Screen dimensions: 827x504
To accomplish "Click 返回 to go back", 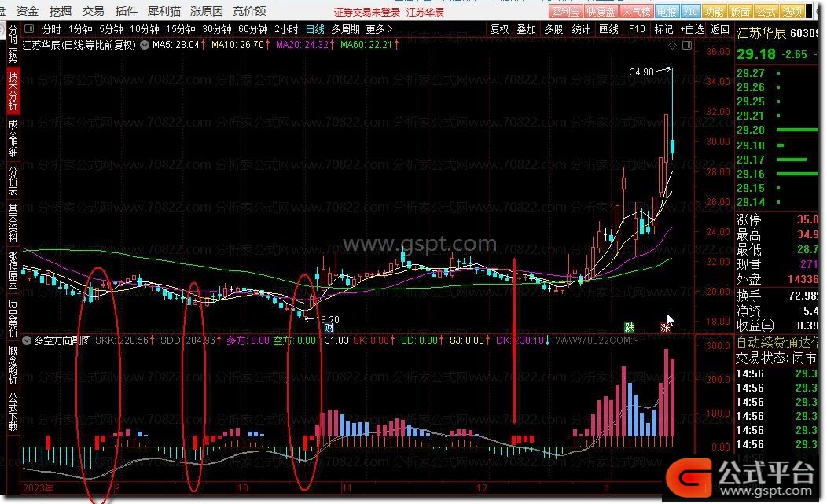I will [720, 29].
